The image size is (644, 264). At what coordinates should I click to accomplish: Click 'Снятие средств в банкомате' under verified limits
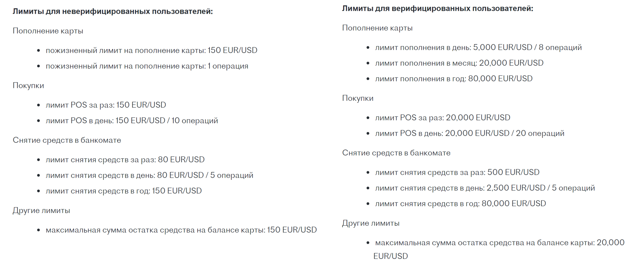pyautogui.click(x=396, y=153)
